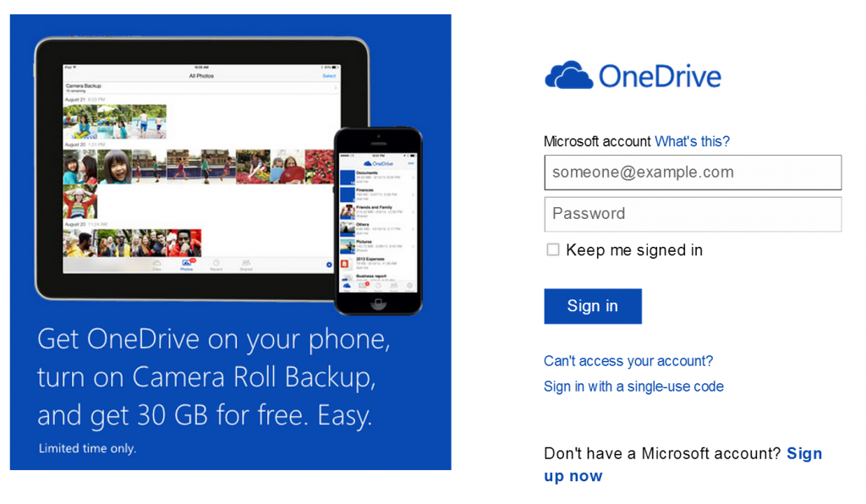Focus the someone@example.com email field

(x=693, y=173)
